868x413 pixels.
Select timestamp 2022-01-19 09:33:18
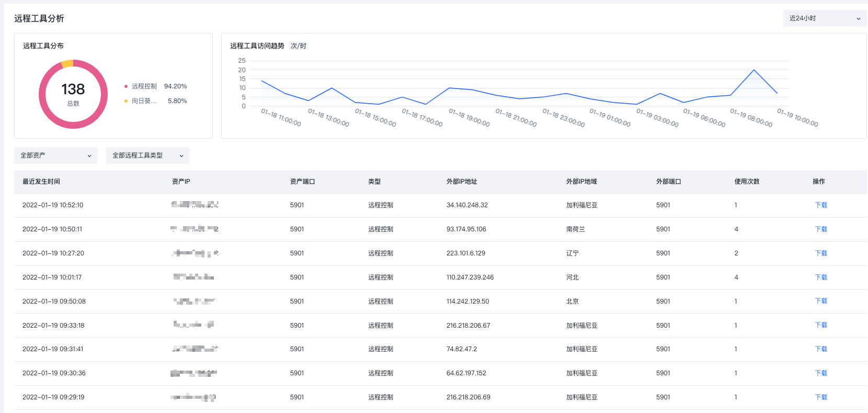click(53, 326)
